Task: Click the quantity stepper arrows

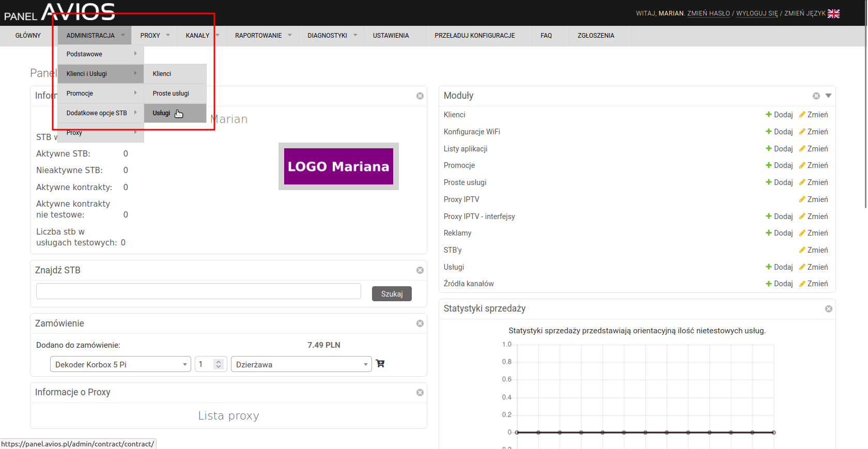Action: click(219, 364)
